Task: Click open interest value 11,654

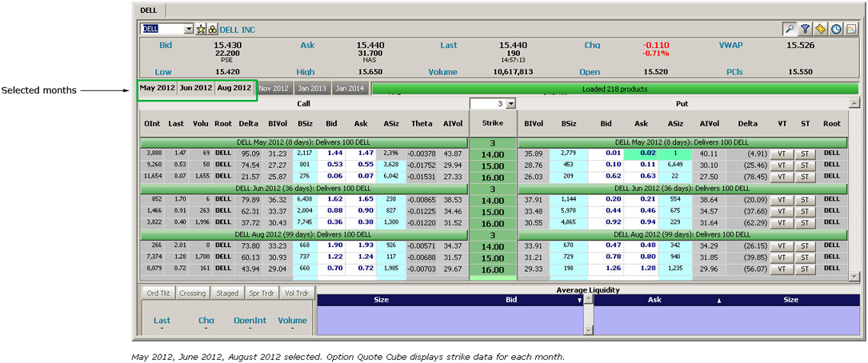Action: click(152, 176)
